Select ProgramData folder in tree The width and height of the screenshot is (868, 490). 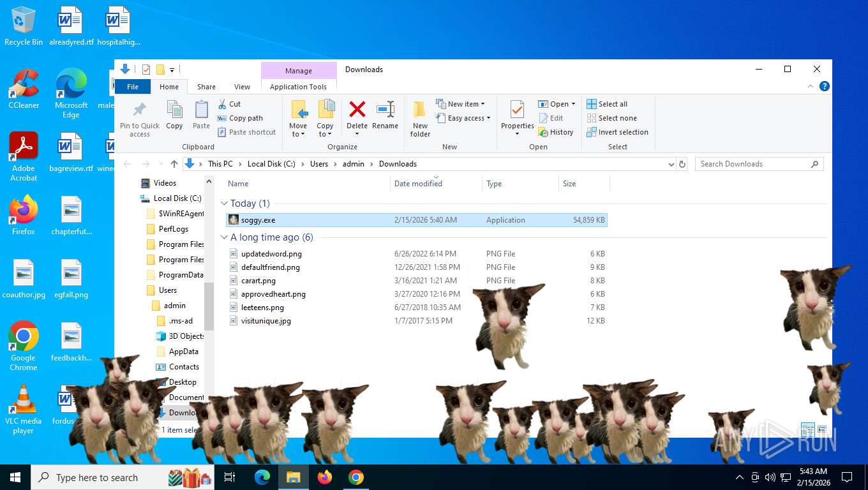point(181,275)
